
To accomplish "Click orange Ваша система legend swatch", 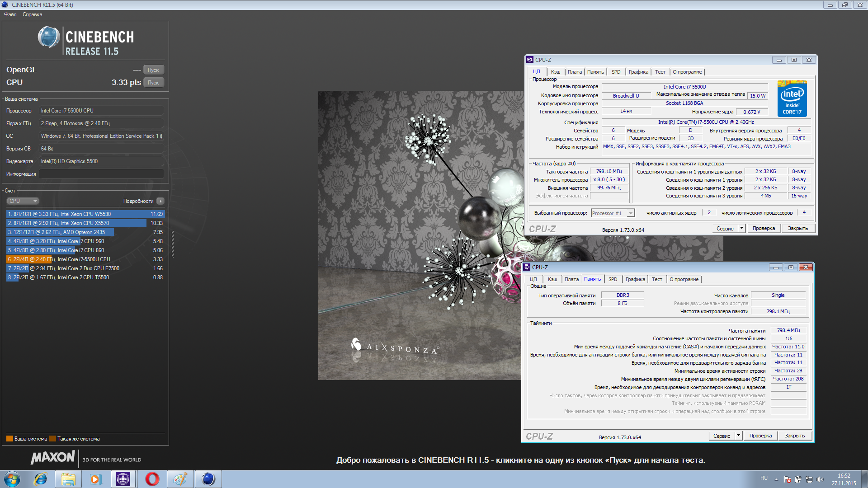I will pyautogui.click(x=9, y=439).
